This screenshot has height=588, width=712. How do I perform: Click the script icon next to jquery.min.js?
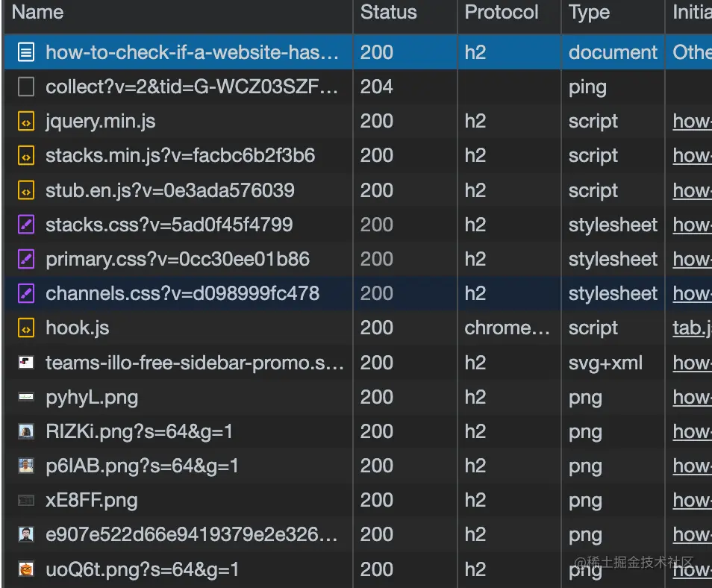click(26, 121)
